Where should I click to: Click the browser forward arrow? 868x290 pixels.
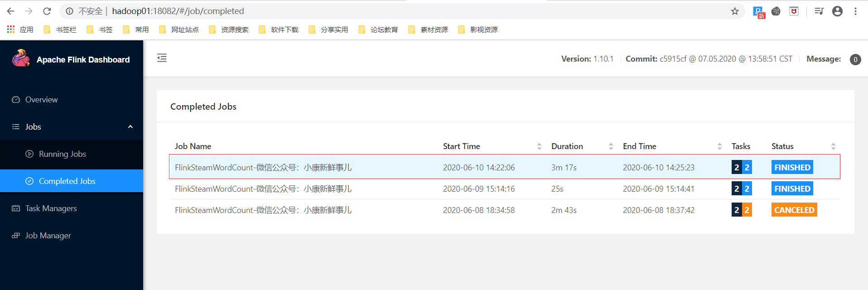[x=29, y=11]
